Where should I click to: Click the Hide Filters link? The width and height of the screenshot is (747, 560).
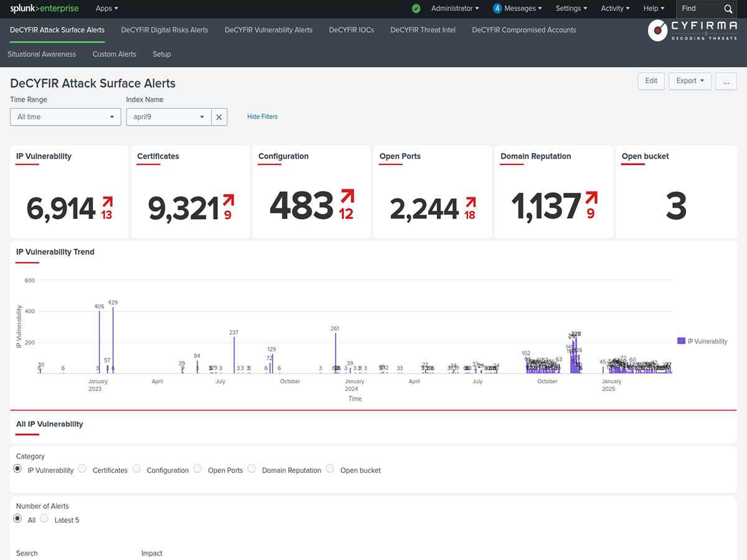click(262, 117)
